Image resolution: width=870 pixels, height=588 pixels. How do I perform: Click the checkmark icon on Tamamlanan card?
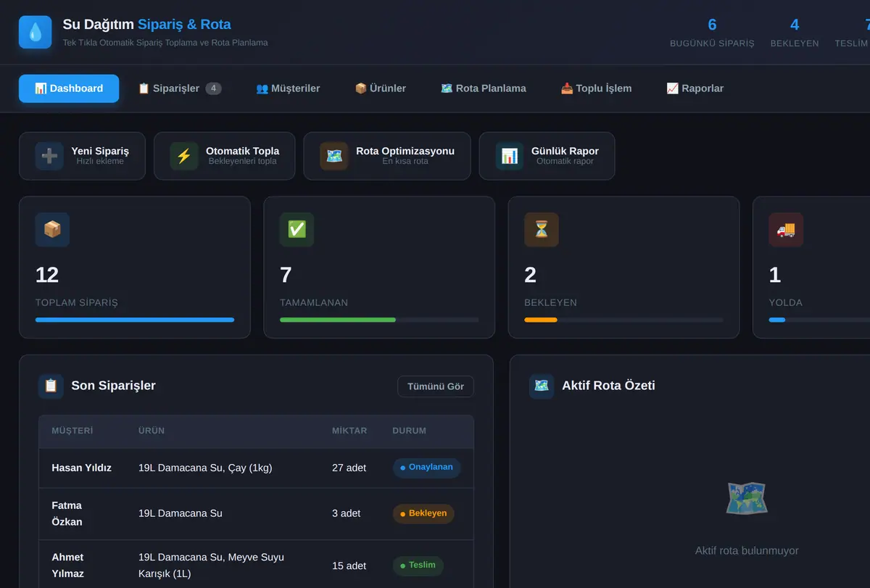297,230
